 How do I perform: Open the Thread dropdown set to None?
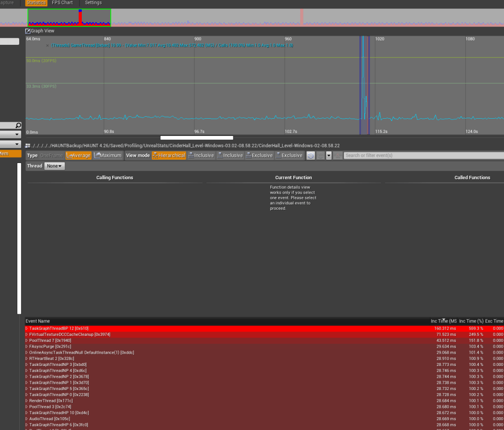tap(54, 166)
